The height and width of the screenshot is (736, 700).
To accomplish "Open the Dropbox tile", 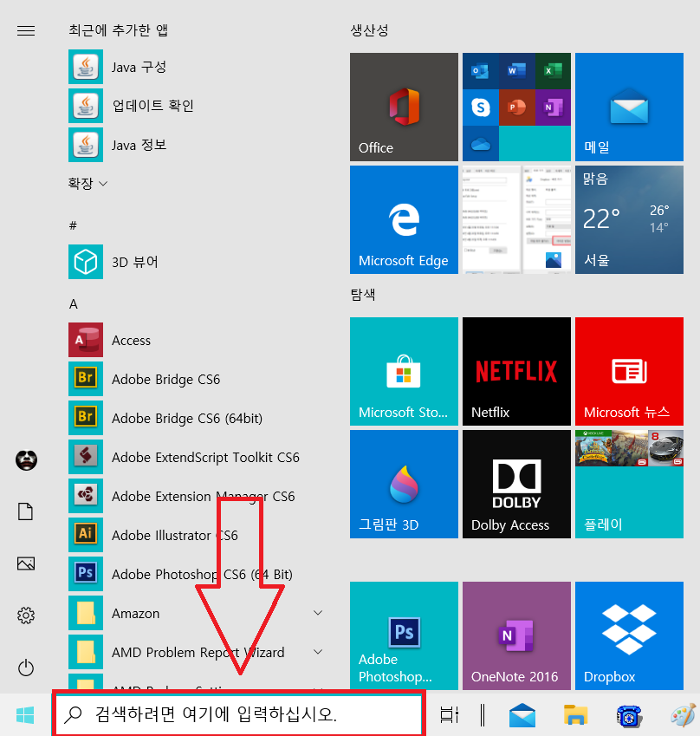I will pos(629,635).
